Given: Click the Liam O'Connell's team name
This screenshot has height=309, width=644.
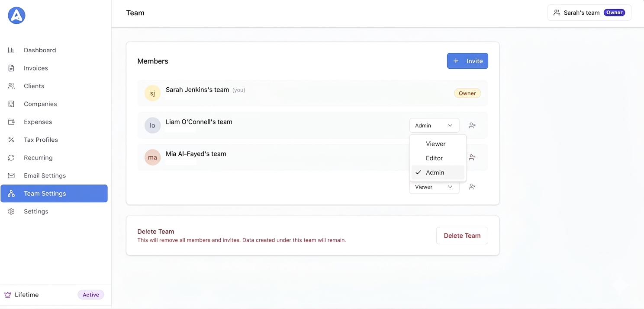Looking at the screenshot, I should [199, 122].
